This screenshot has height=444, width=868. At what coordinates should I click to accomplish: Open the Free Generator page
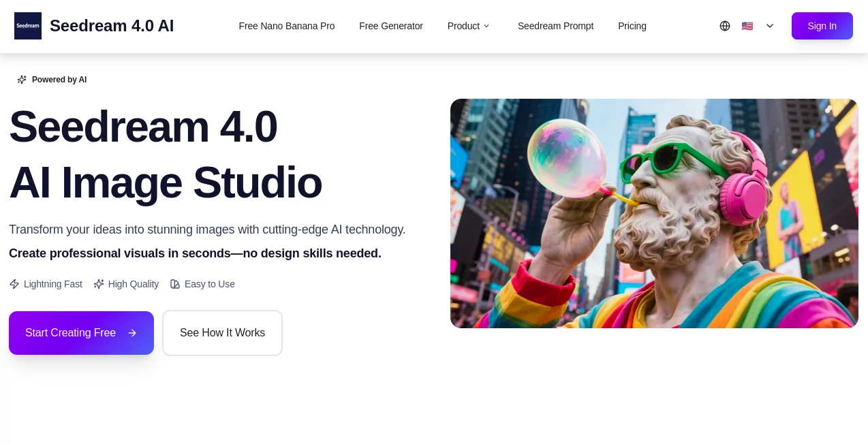(391, 26)
